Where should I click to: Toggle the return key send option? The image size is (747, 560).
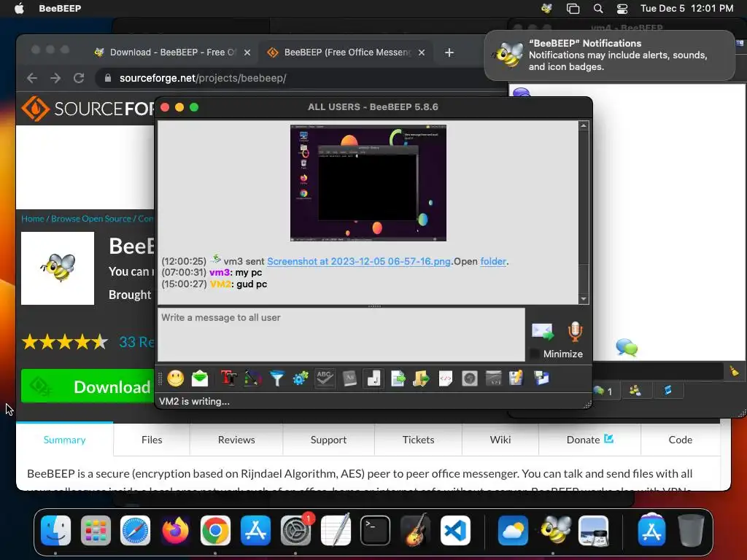[x=373, y=378]
